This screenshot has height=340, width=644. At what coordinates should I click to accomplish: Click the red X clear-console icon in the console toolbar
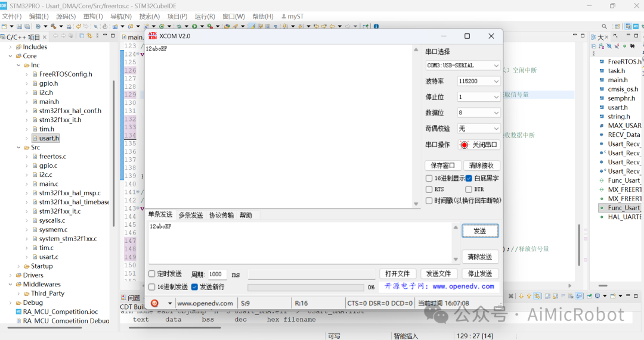pos(511,296)
